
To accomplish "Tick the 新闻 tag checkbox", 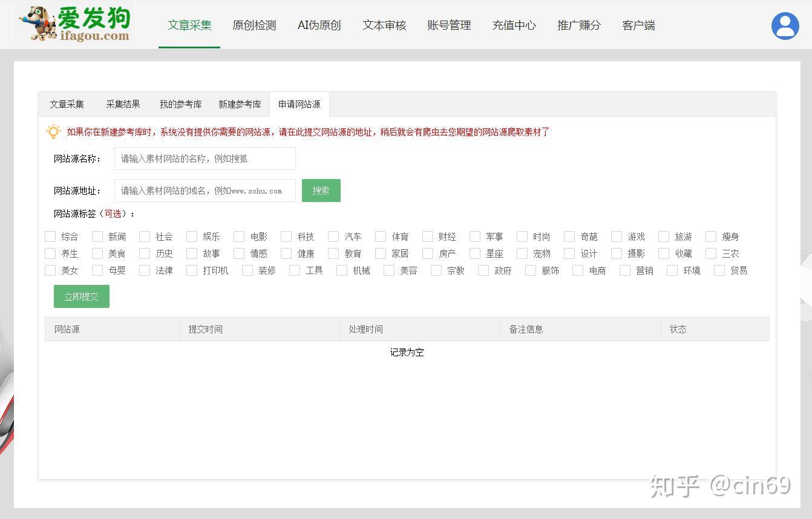I will (97, 237).
